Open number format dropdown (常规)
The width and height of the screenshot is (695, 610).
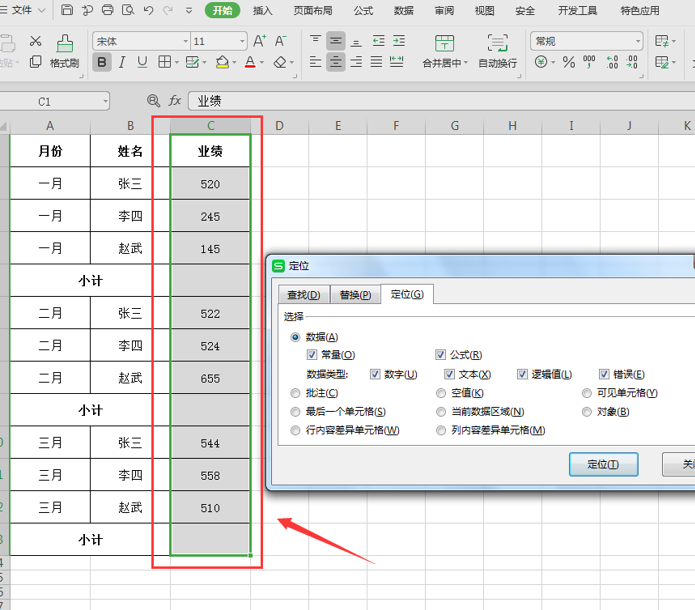pyautogui.click(x=638, y=41)
